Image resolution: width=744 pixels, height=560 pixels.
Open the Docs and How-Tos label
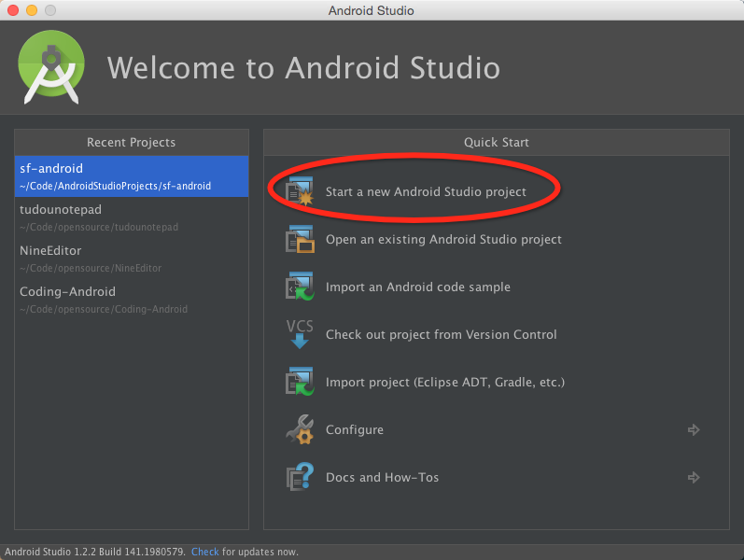click(382, 477)
